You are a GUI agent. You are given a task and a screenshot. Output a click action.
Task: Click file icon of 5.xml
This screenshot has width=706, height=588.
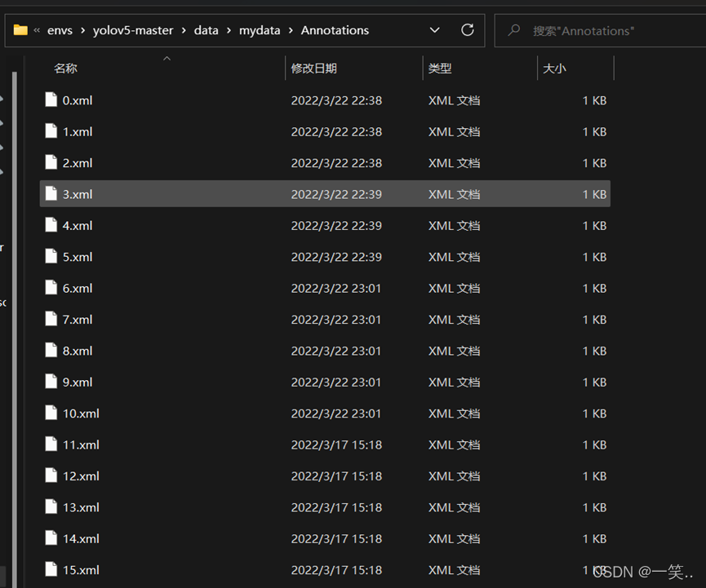click(51, 256)
